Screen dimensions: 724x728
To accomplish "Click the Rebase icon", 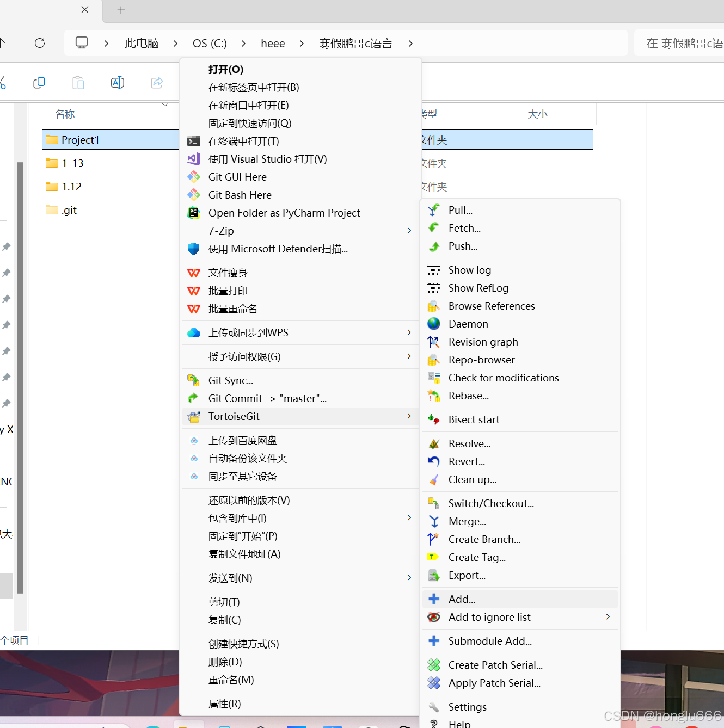I will click(x=434, y=396).
